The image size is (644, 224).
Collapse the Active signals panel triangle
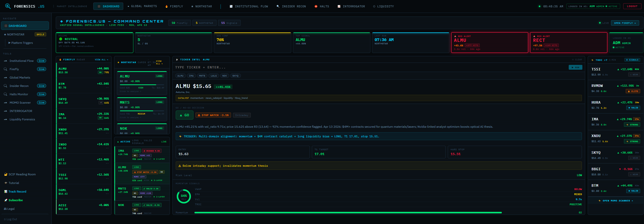(118, 142)
